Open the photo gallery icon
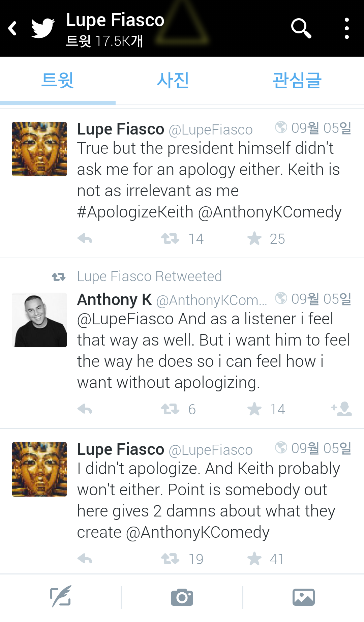364x622 pixels. 303,597
